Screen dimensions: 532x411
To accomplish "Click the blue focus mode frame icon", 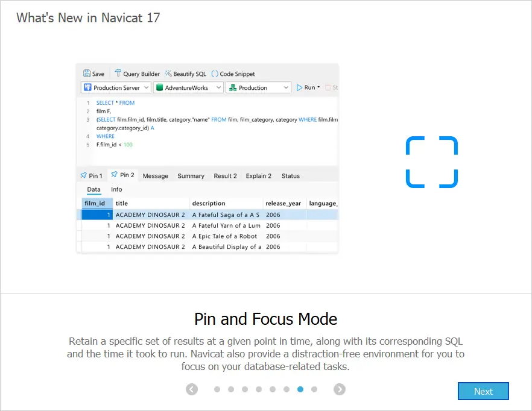I will tap(432, 162).
